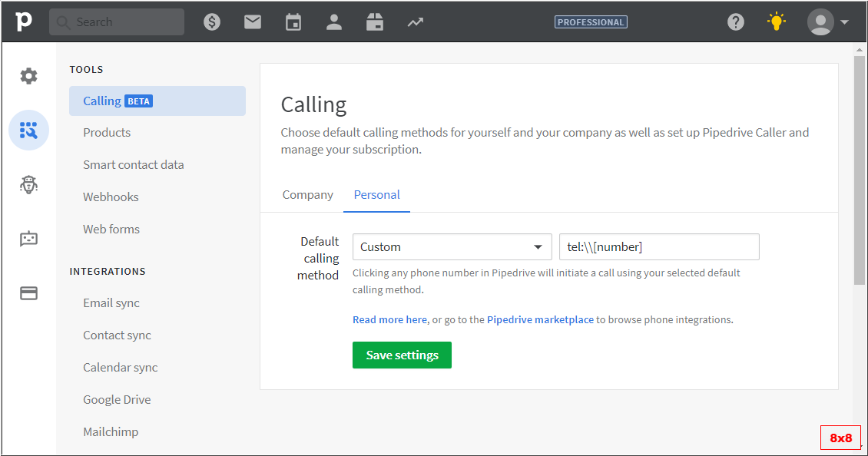The image size is (868, 456).
Task: Select the Tools and integrations sidebar icon
Action: click(x=28, y=130)
